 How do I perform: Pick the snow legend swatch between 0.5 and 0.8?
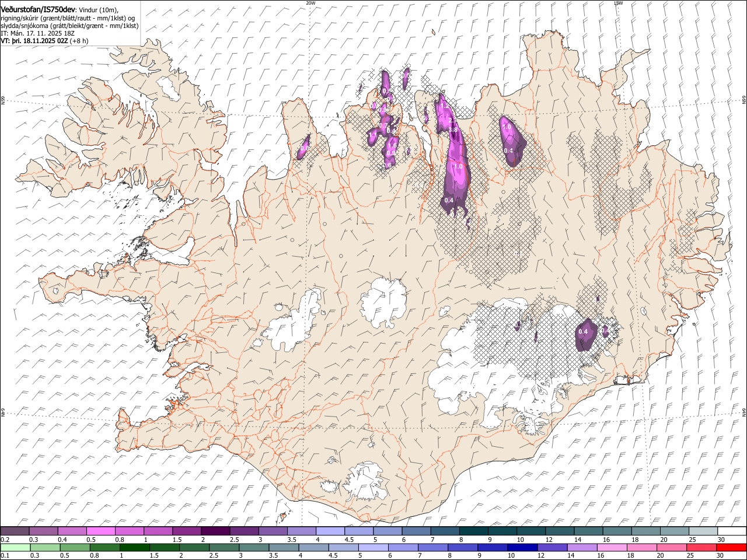[x=100, y=531]
